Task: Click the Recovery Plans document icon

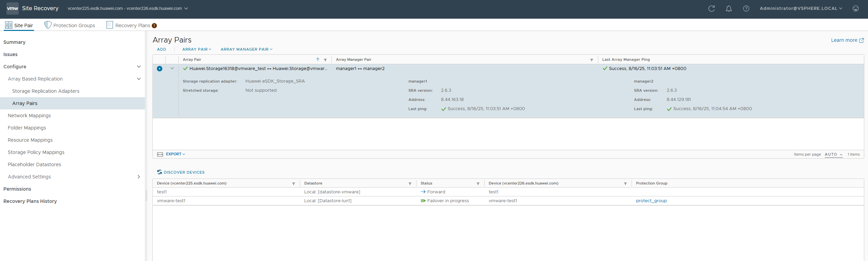Action: 110,25
